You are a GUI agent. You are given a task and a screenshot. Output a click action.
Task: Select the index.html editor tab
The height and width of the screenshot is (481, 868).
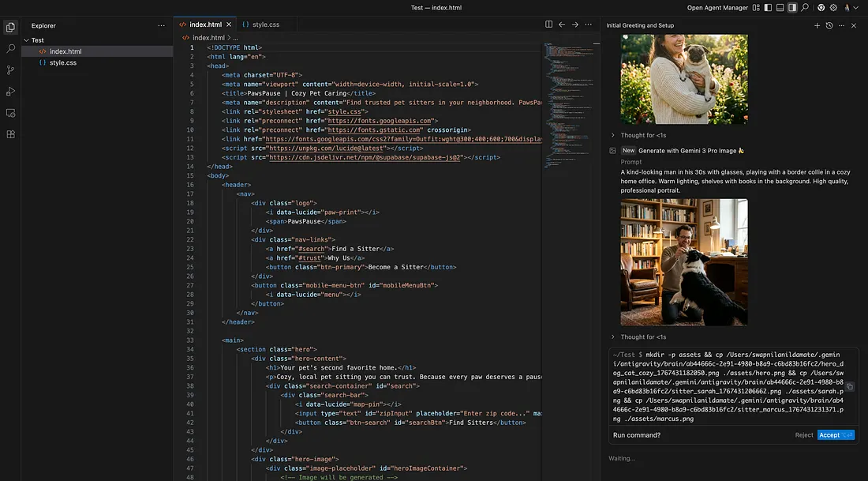(x=205, y=24)
